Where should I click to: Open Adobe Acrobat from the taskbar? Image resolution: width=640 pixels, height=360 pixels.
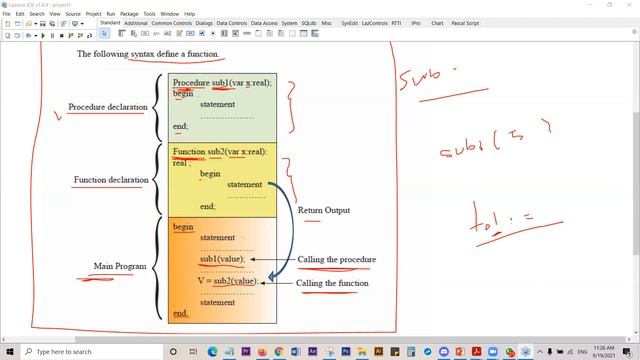476,351
